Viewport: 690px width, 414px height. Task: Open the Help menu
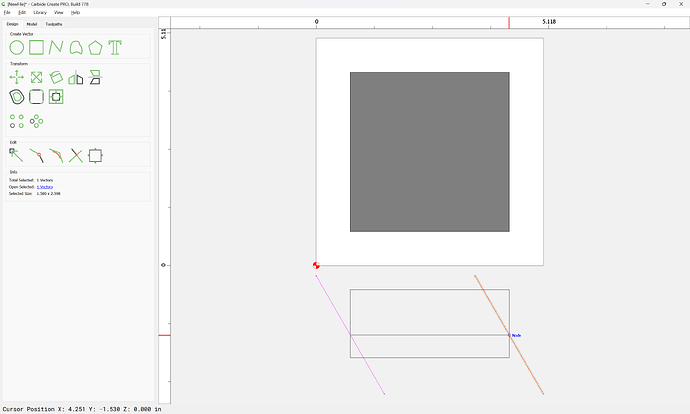(x=76, y=13)
